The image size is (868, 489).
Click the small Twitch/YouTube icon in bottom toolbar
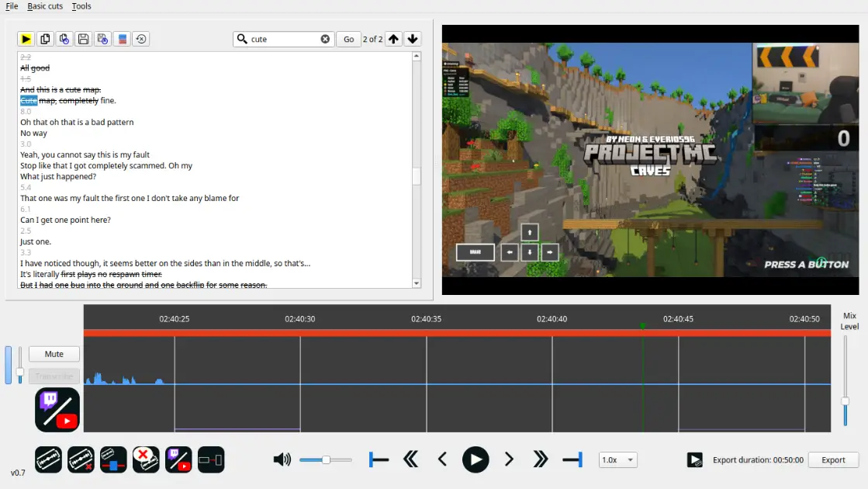pos(178,460)
